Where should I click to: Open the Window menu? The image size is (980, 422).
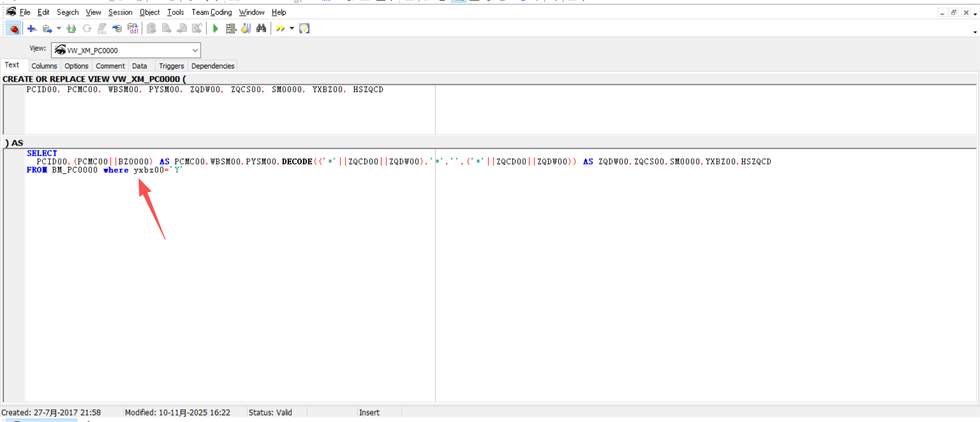[252, 12]
